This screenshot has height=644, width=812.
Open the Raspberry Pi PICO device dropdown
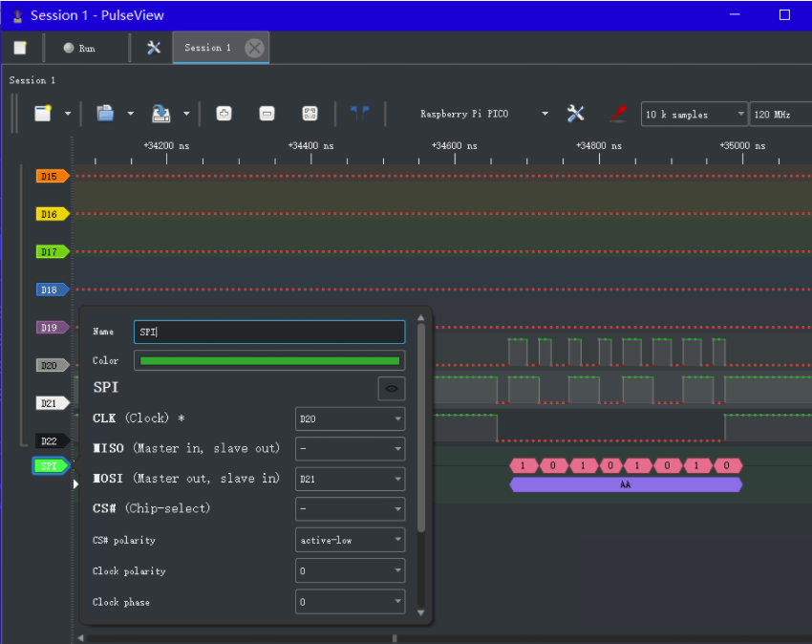[x=483, y=114]
